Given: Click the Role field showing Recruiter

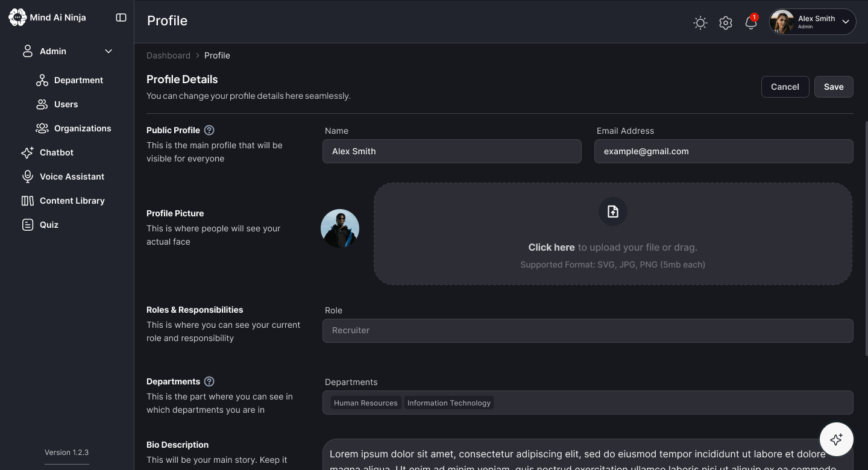Looking at the screenshot, I should point(588,331).
